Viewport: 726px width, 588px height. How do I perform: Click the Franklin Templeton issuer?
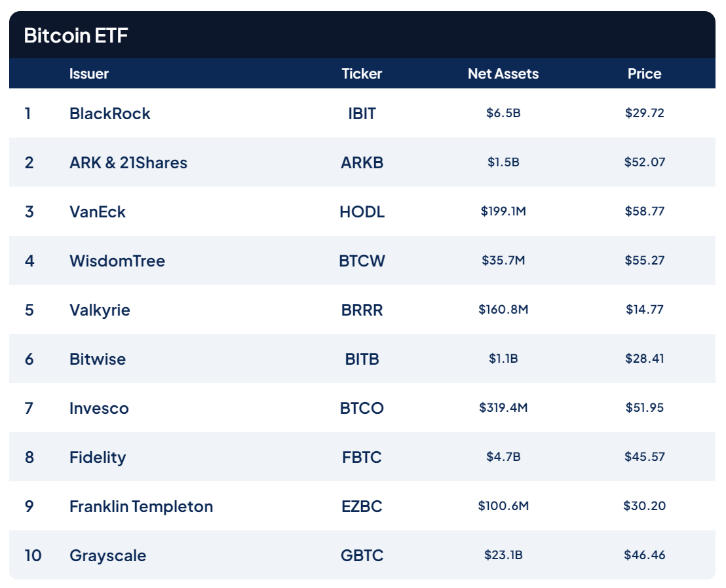[x=141, y=506]
